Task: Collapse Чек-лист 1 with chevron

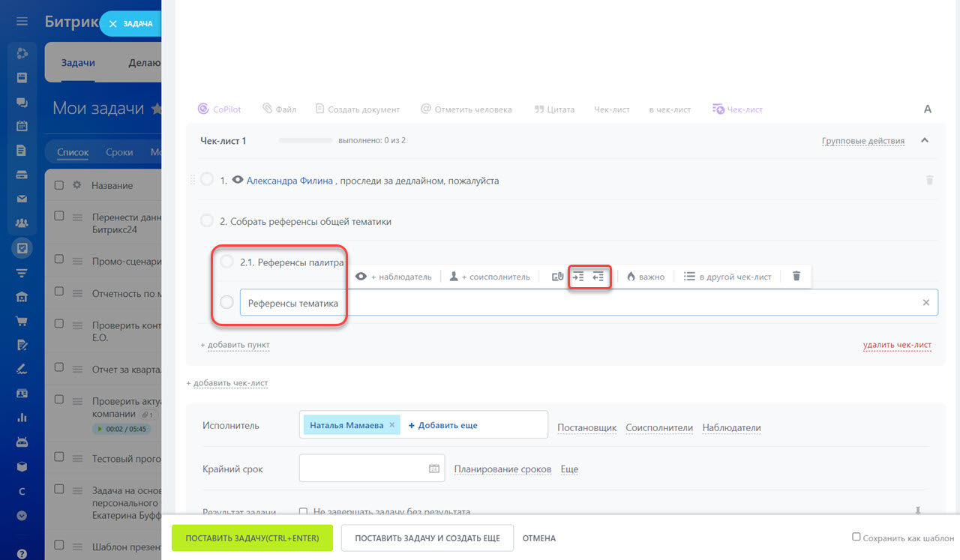Action: (x=924, y=140)
